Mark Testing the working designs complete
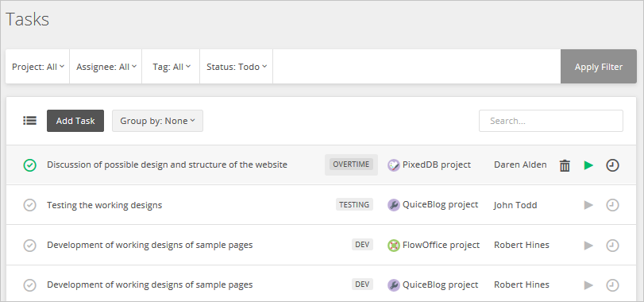The image size is (644, 302). [x=29, y=205]
